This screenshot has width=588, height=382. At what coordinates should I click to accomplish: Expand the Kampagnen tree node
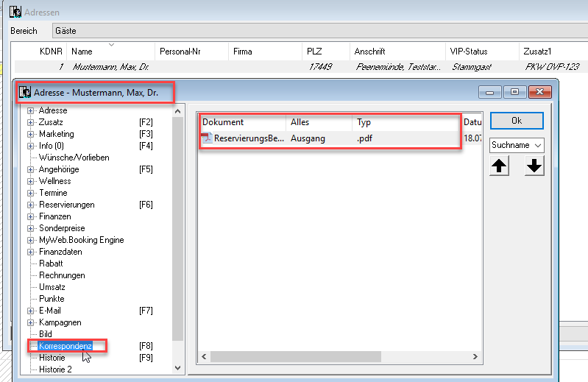point(30,322)
